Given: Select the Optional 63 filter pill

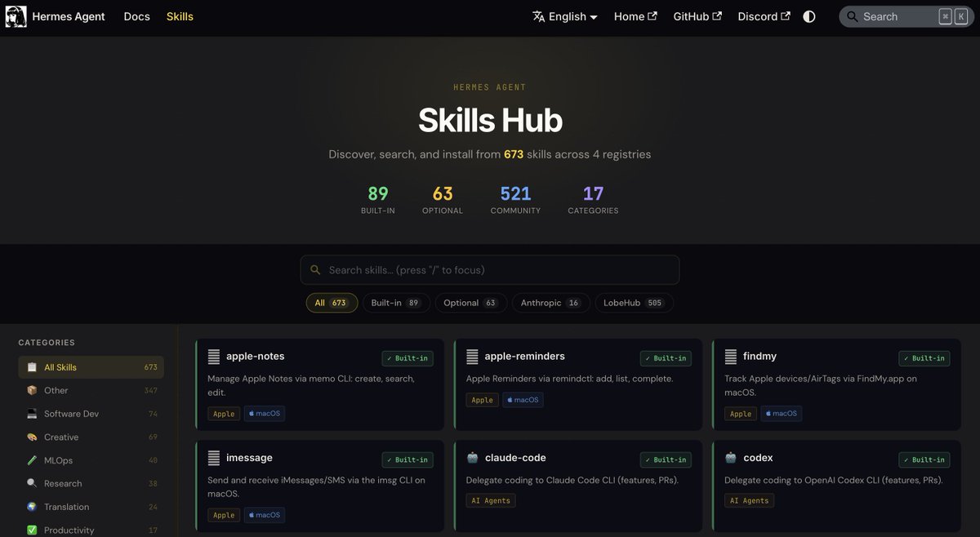Looking at the screenshot, I should pyautogui.click(x=470, y=303).
